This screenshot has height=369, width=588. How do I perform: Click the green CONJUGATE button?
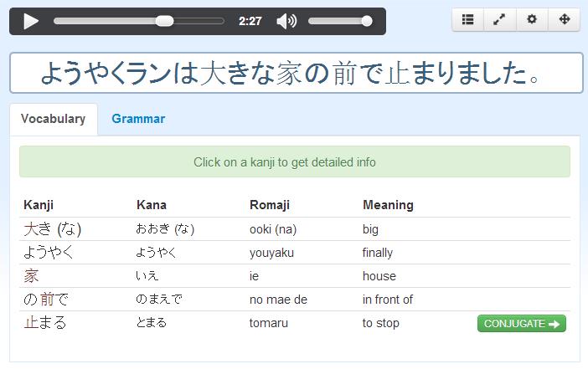coord(522,324)
